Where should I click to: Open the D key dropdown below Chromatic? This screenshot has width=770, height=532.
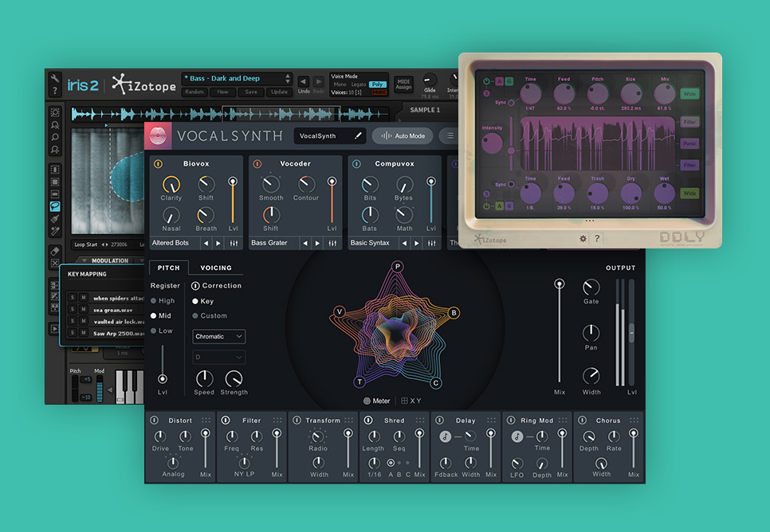(219, 358)
